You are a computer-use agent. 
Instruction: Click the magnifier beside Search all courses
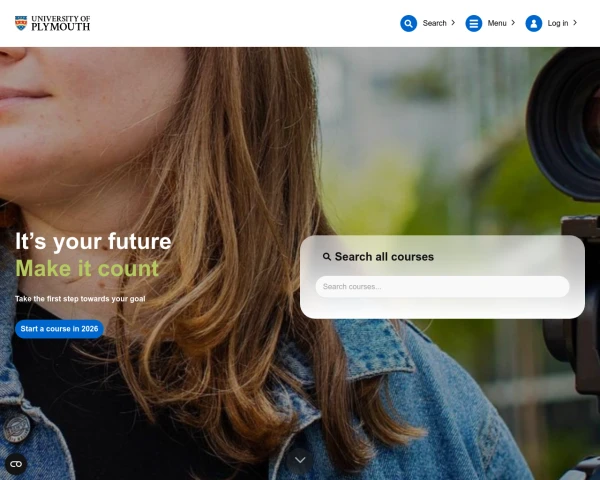[326, 256]
